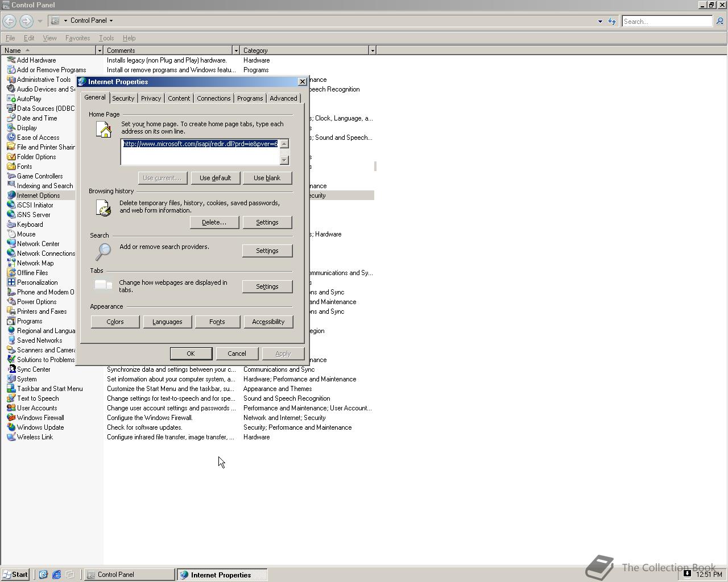Viewport: 728px width, 582px height.
Task: Switch to the Advanced tab
Action: (283, 98)
